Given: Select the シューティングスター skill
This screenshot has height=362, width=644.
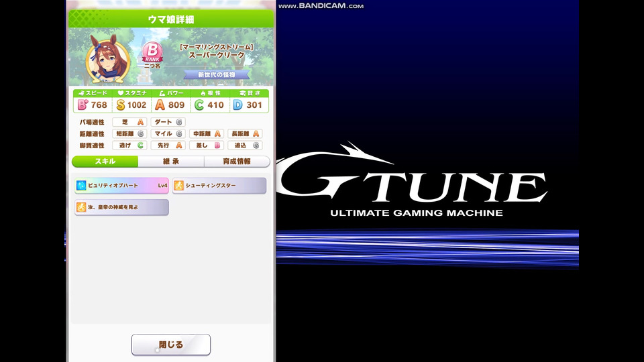Looking at the screenshot, I should tap(219, 186).
